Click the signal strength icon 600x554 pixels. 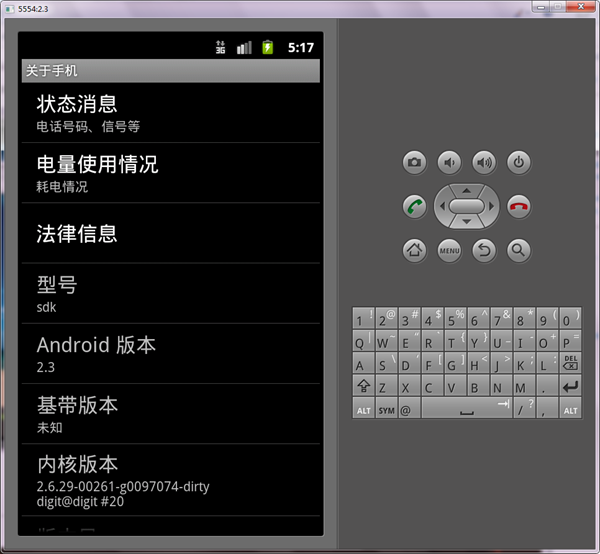(x=244, y=47)
